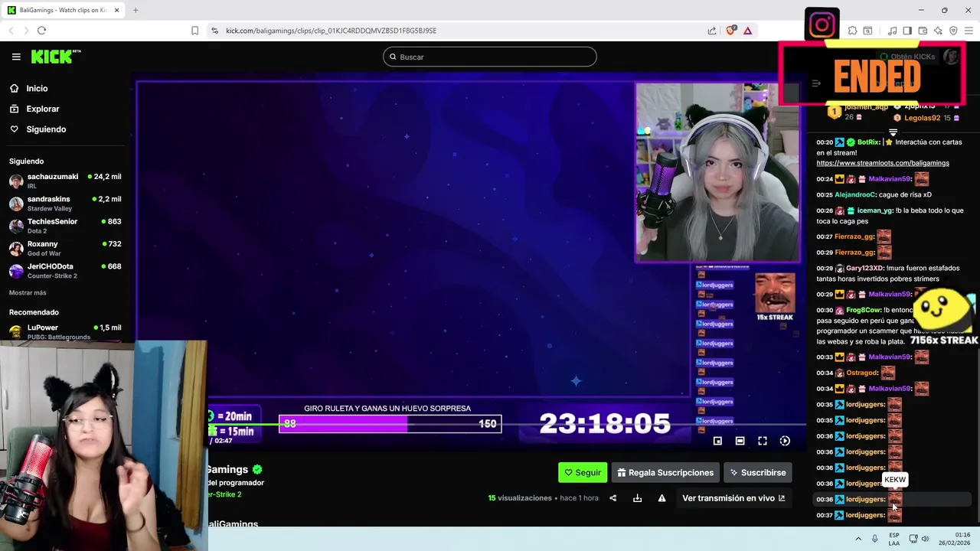
Task: Click Legolas92 in the chat leaderboard
Action: tap(922, 118)
